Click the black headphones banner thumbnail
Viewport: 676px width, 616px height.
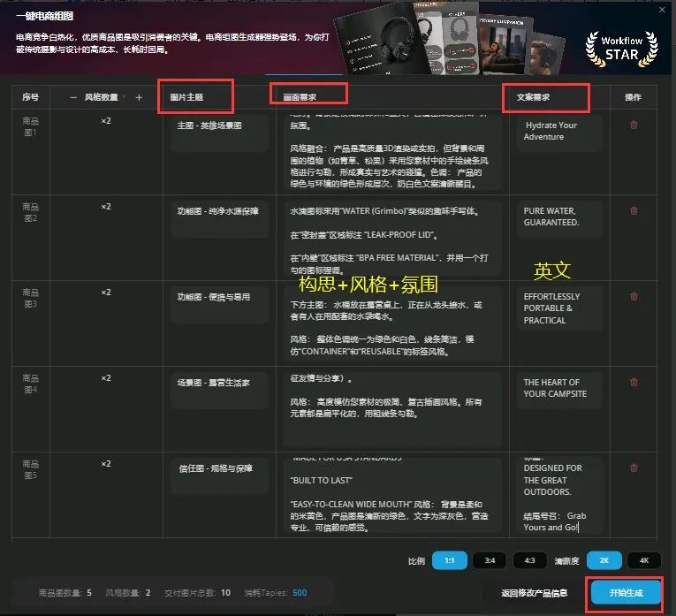point(384,41)
